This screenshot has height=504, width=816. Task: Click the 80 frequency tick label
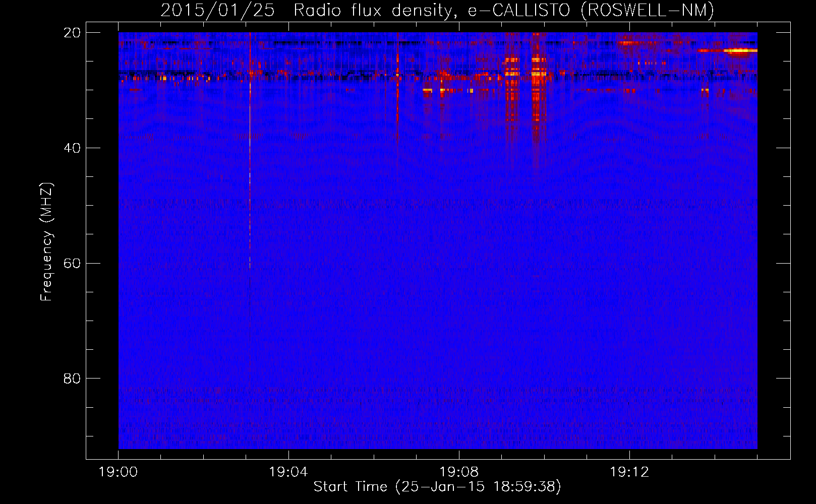[72, 379]
